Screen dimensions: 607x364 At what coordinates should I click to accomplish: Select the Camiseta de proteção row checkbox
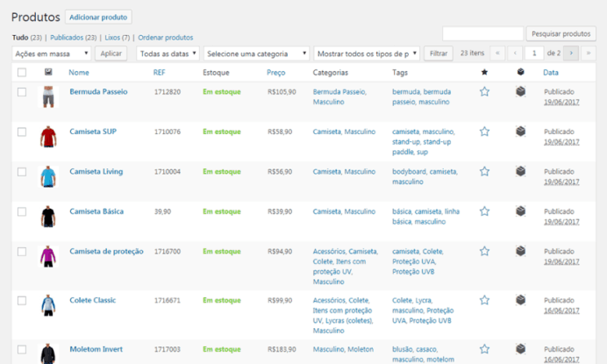click(22, 253)
